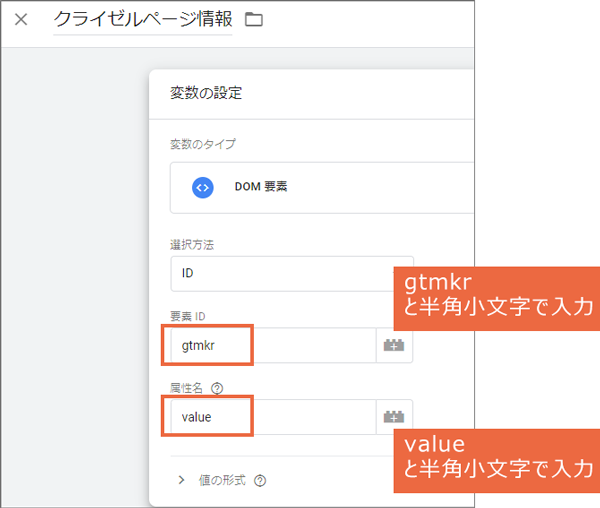Click the variable picker icon beside 要素 ID

coord(394,345)
